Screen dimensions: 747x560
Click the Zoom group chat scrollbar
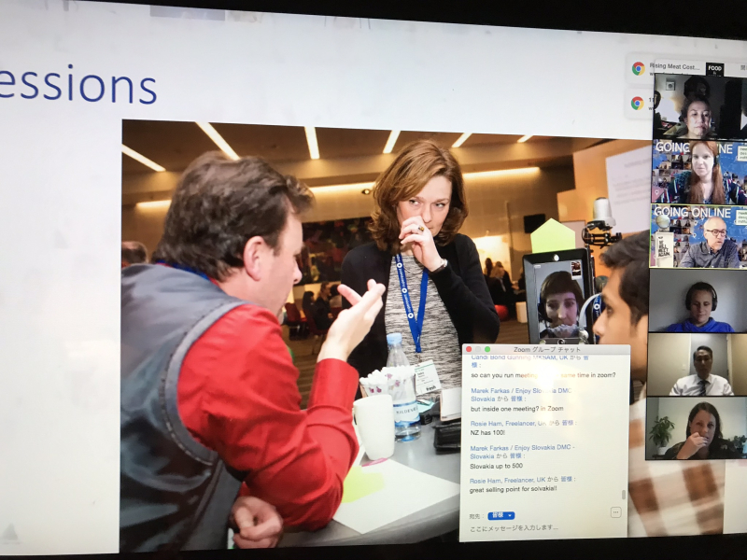(x=623, y=495)
